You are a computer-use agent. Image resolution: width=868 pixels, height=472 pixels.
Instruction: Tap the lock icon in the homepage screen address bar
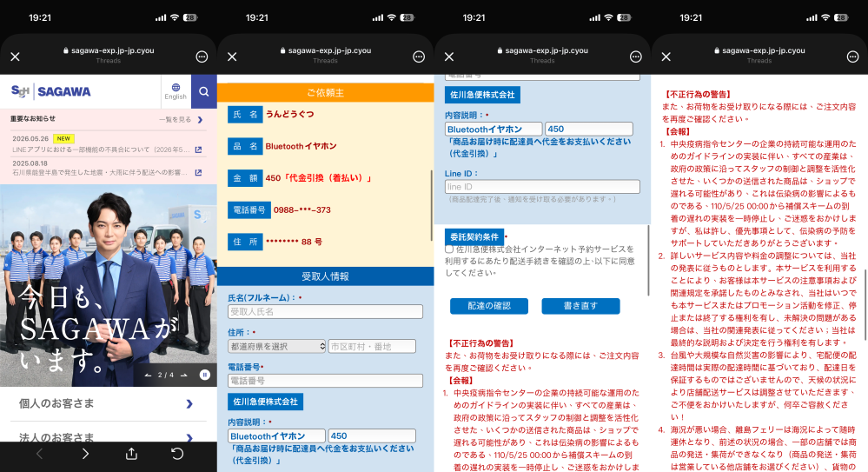pos(66,50)
